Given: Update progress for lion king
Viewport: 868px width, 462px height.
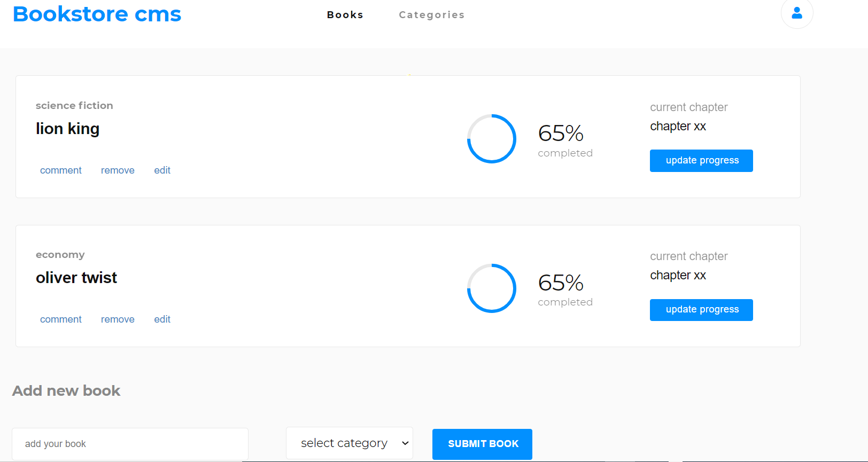Looking at the screenshot, I should [701, 160].
